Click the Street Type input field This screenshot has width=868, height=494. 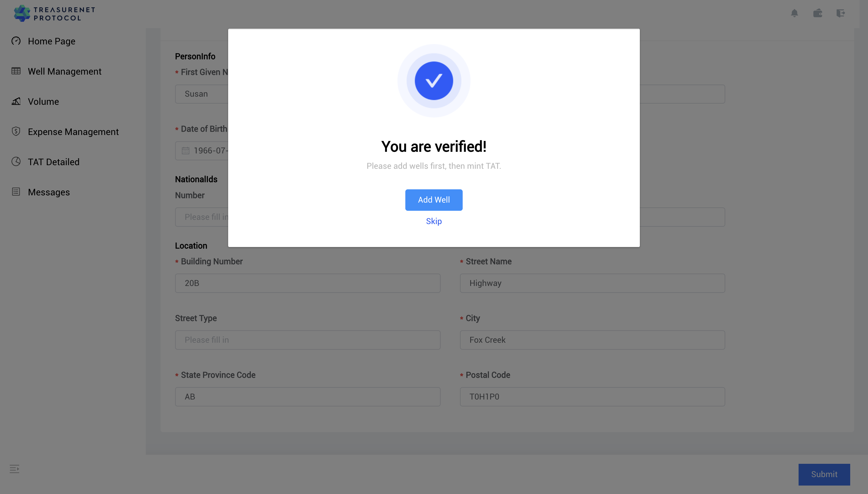pos(308,340)
